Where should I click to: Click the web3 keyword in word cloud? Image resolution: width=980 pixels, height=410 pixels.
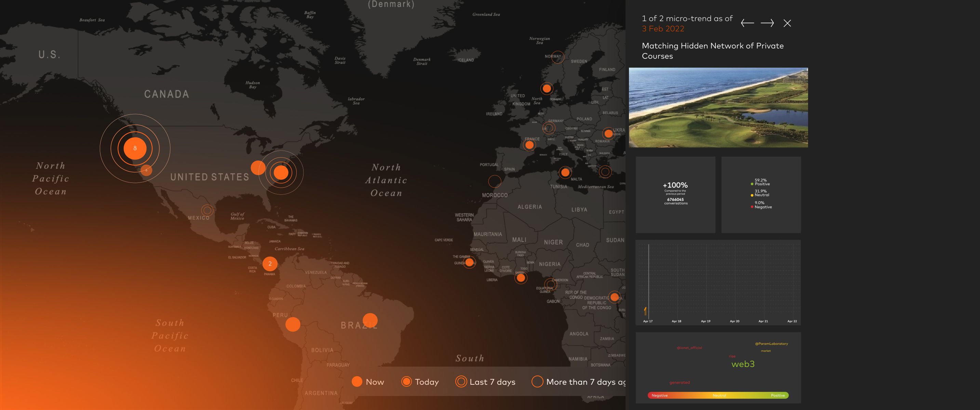743,364
